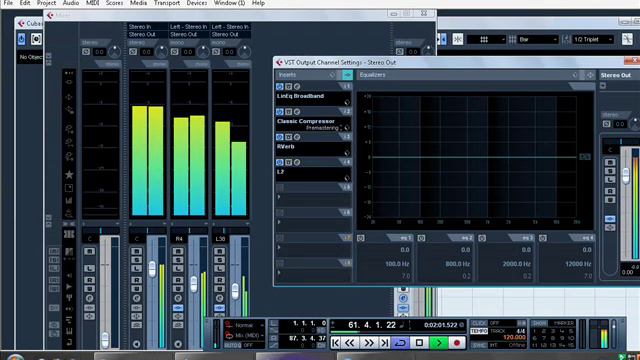Image resolution: width=640 pixels, height=360 pixels.
Task: Click the R4-panned channel fader handle
Action: (193, 284)
